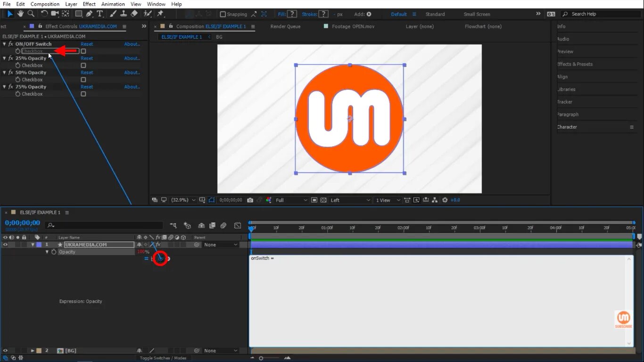Click the Opacity stopwatch in timeline
Image resolution: width=644 pixels, height=362 pixels.
[x=54, y=252]
